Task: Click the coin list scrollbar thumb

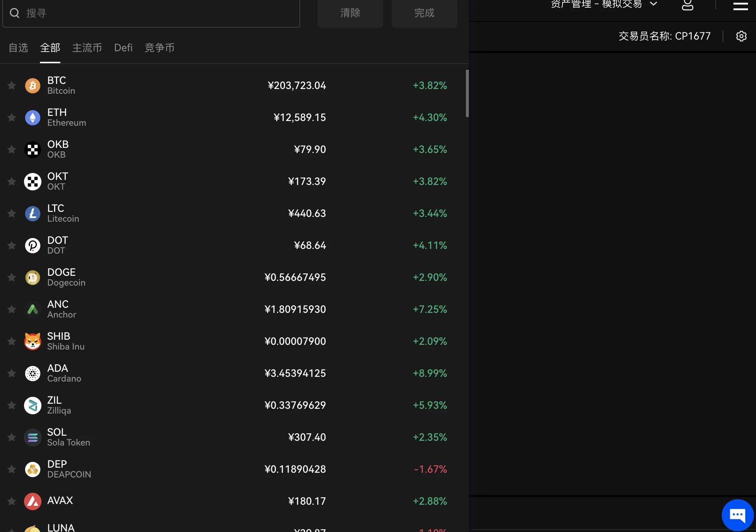Action: (467, 94)
